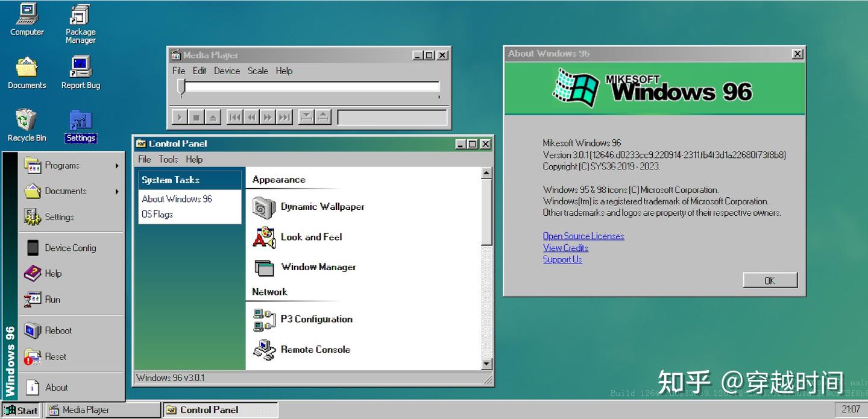The image size is (868, 419).
Task: Switch to Control Panel via the taskbar
Action: [220, 409]
